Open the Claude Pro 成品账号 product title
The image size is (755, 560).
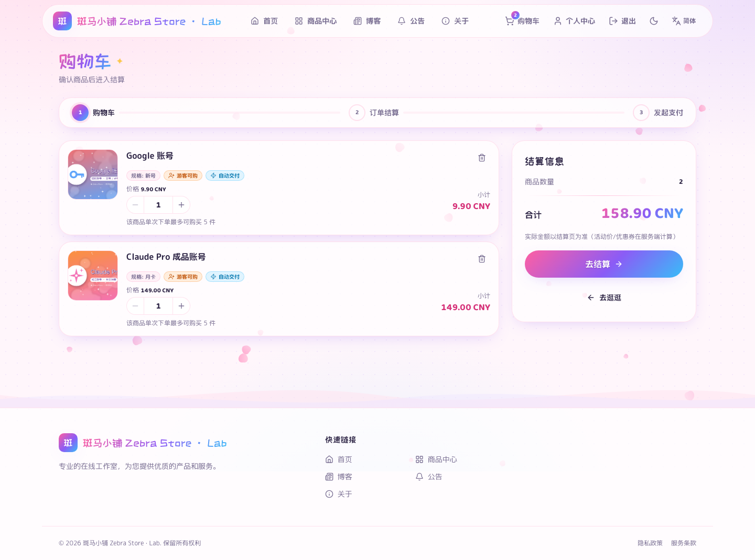[x=166, y=257]
